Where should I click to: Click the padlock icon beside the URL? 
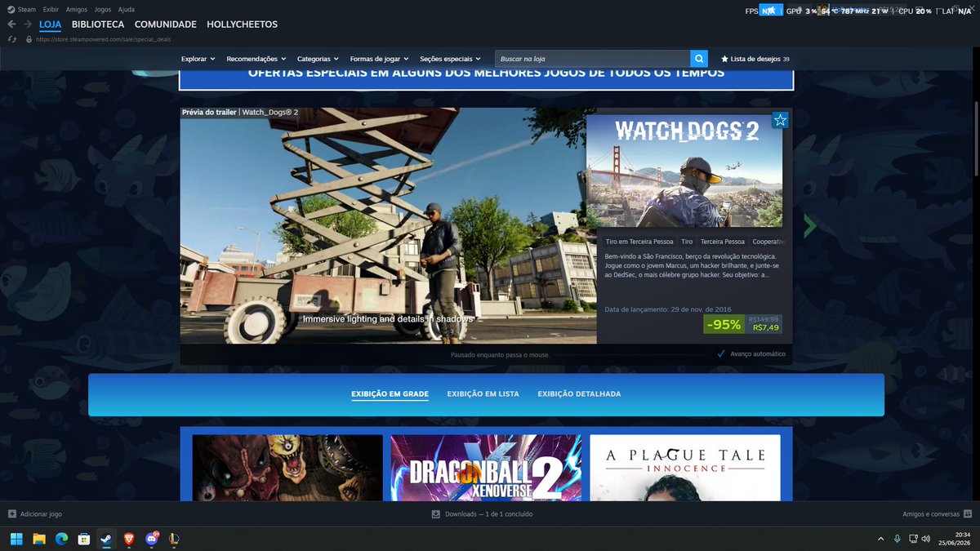tap(29, 39)
